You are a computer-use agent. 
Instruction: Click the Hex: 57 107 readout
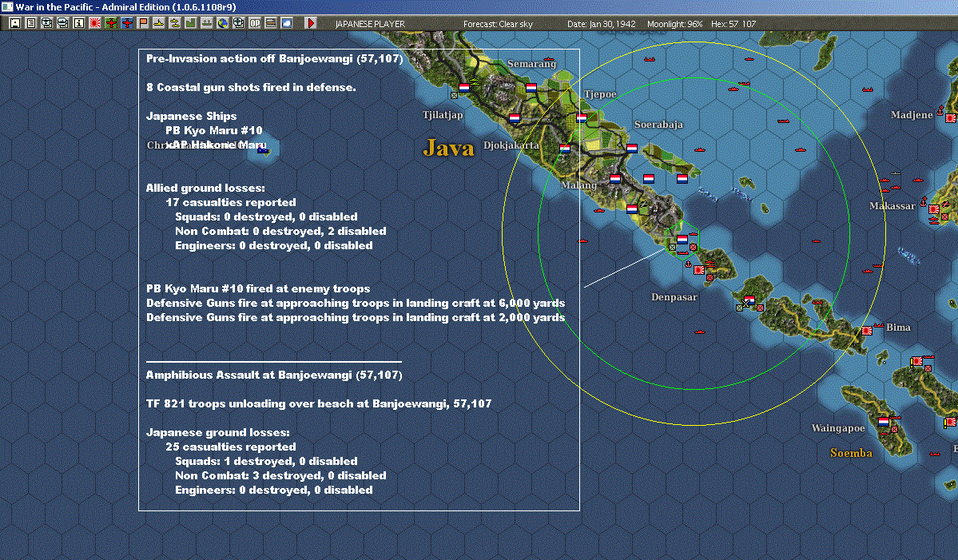[733, 24]
